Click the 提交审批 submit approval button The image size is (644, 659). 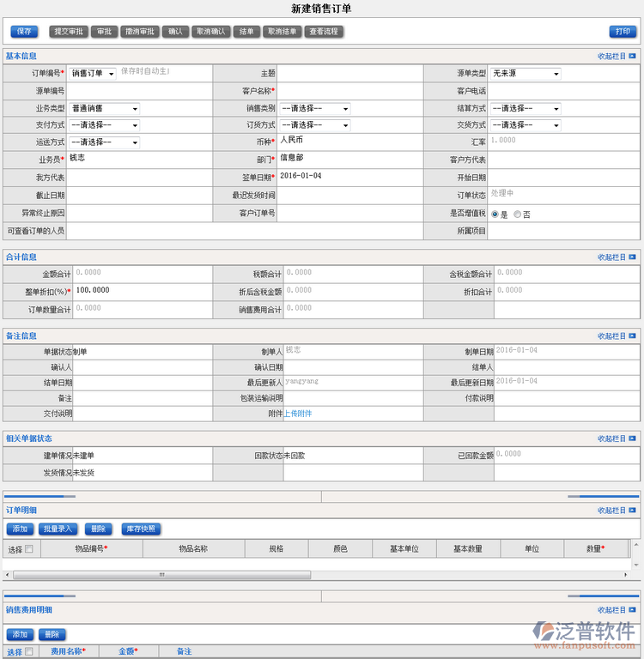click(x=69, y=32)
